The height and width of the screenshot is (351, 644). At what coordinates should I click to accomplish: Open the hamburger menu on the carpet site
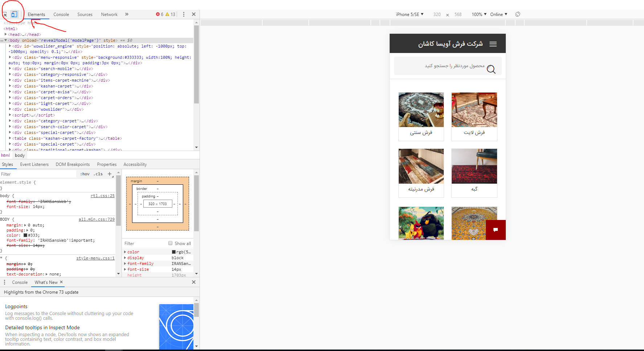coord(493,44)
